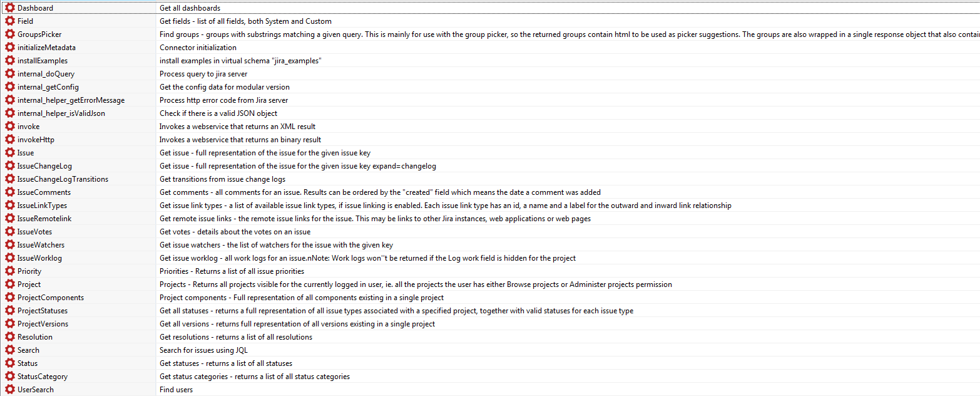
Task: Click the gear icon next to UserSearch
Action: [x=10, y=390]
